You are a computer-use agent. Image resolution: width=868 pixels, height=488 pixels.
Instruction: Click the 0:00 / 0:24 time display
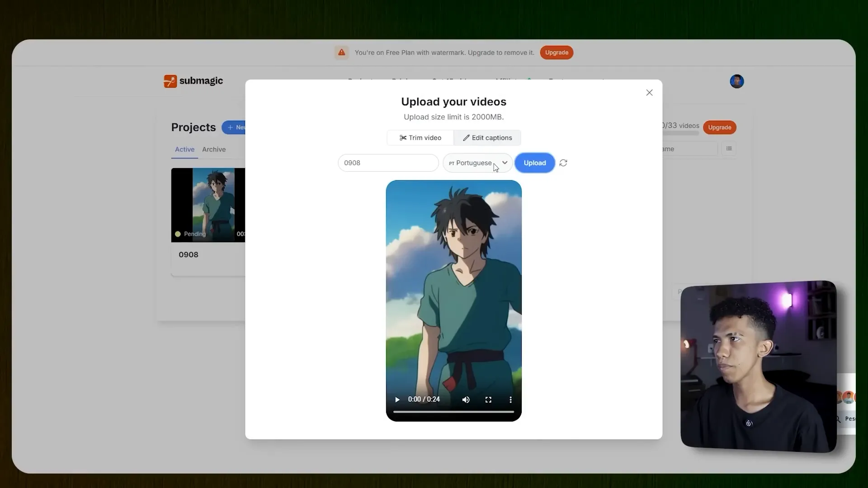[424, 399]
